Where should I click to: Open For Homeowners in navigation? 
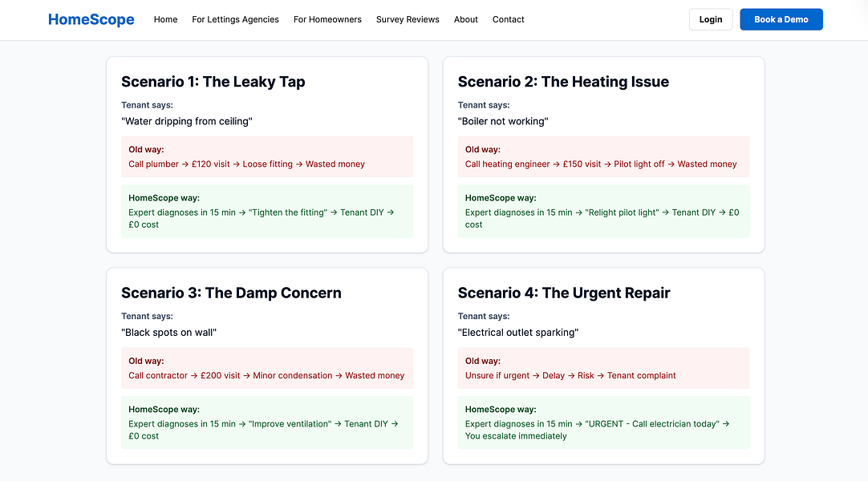click(x=327, y=19)
